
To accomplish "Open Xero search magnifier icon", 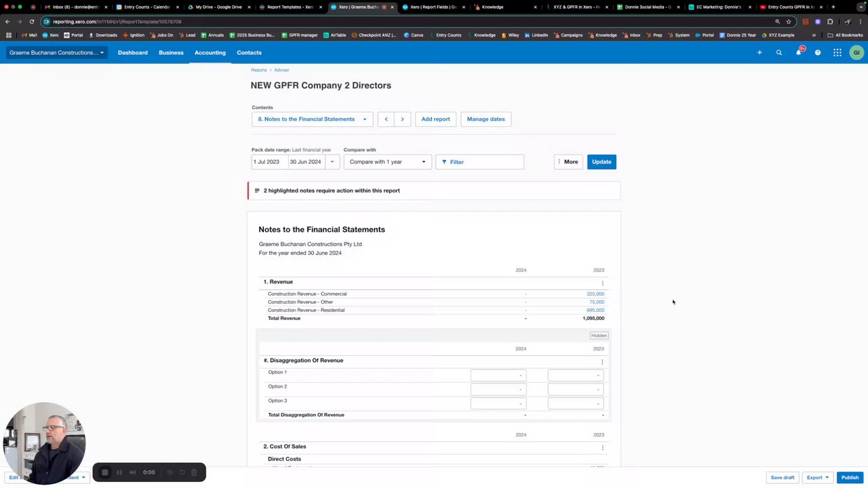I will 778,52.
